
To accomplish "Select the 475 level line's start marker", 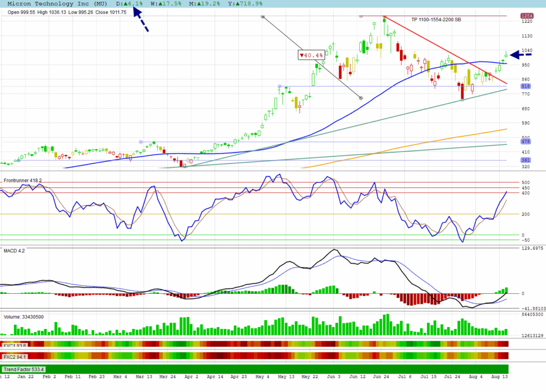I will pyautogui.click(x=141, y=142).
